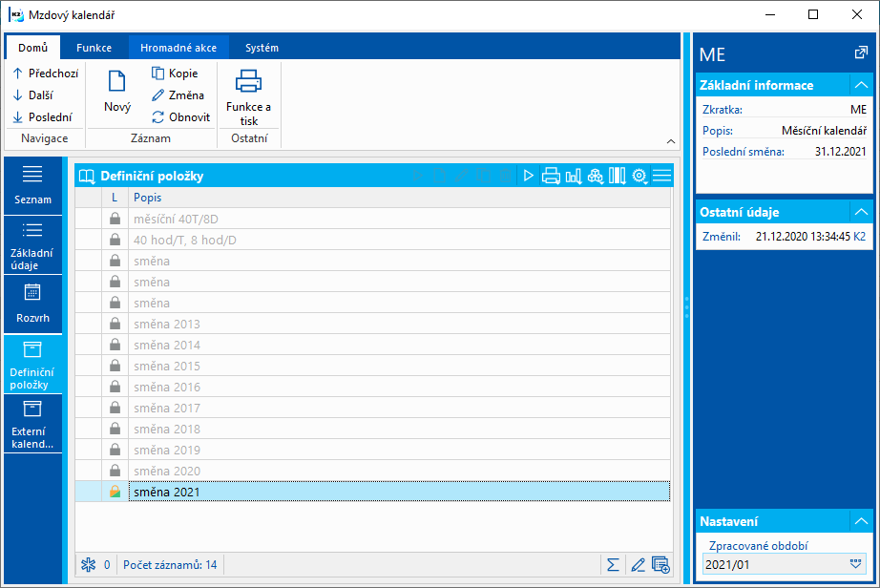
Task: Open the print dropdown in grid header
Action: tap(551, 176)
